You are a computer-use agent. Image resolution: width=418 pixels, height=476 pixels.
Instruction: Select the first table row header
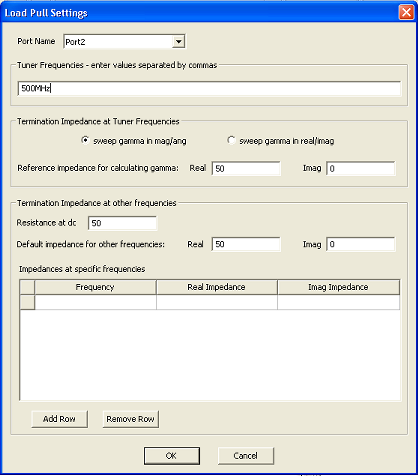pos(27,302)
